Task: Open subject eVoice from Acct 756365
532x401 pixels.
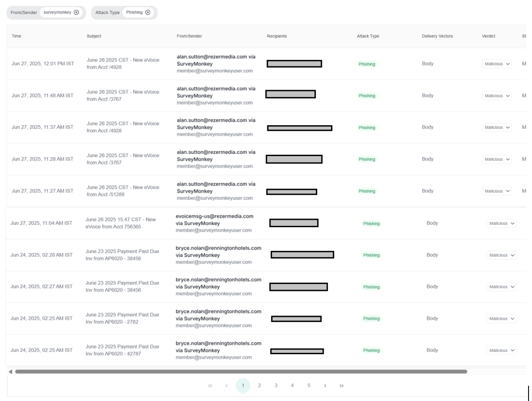Action: click(121, 223)
